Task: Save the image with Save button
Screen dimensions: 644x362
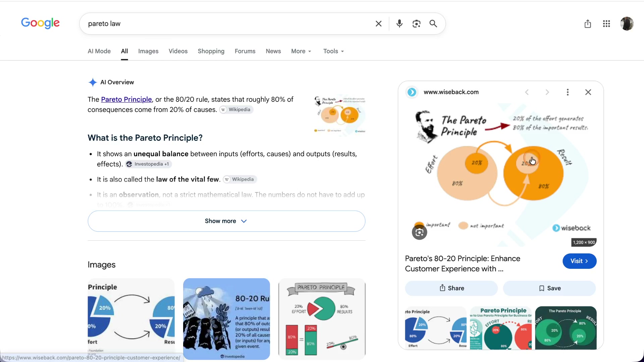Action: click(549, 288)
